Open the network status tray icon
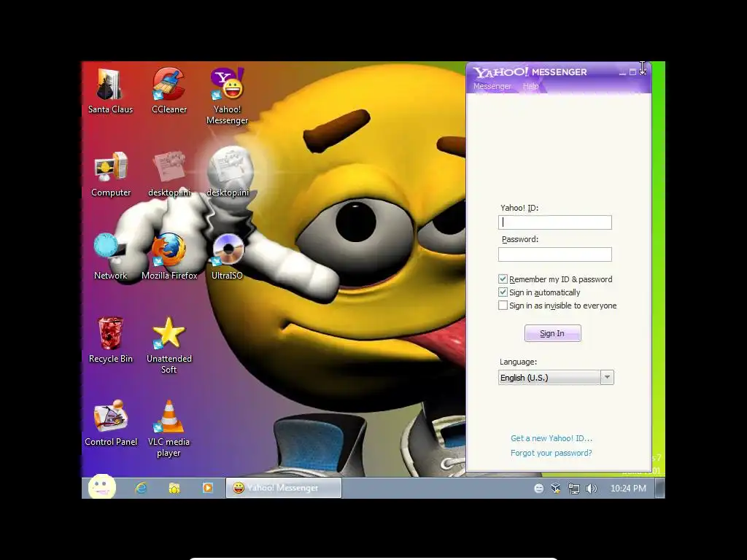This screenshot has width=747, height=560. click(573, 489)
